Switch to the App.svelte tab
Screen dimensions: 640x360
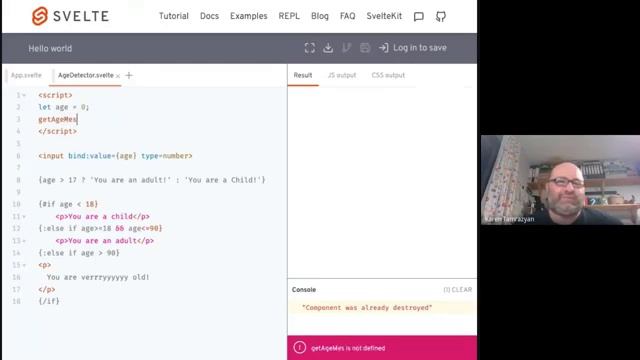coord(26,76)
